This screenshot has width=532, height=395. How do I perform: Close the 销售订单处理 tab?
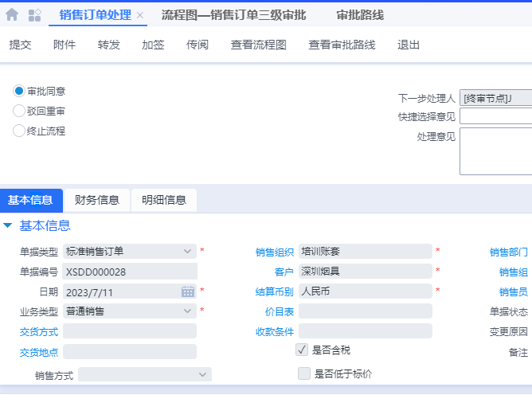tap(140, 16)
